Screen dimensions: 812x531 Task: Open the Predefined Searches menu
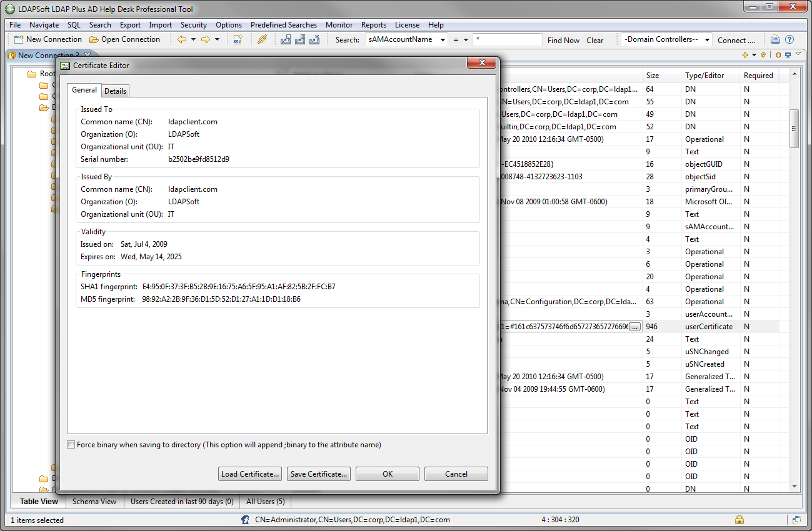coord(283,25)
